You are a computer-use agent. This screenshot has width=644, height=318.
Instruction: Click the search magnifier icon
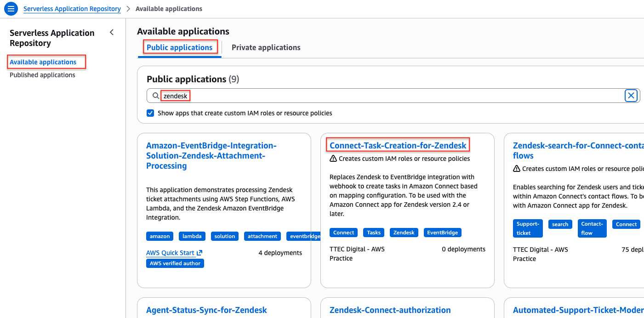click(x=156, y=96)
